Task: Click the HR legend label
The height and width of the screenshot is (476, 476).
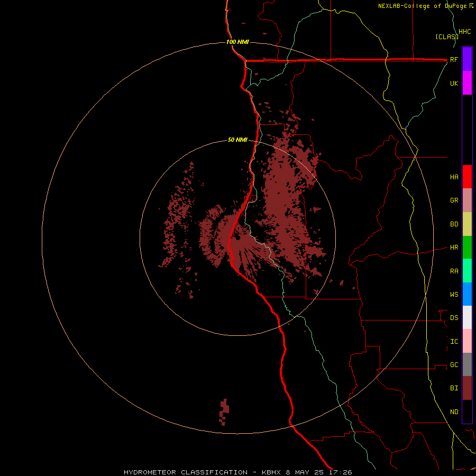Action: click(454, 248)
